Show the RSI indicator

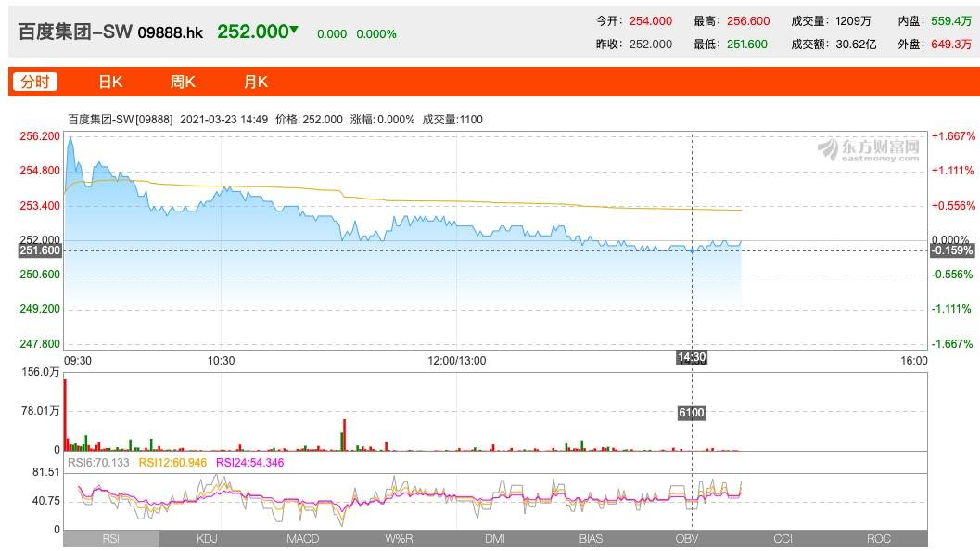(x=110, y=538)
